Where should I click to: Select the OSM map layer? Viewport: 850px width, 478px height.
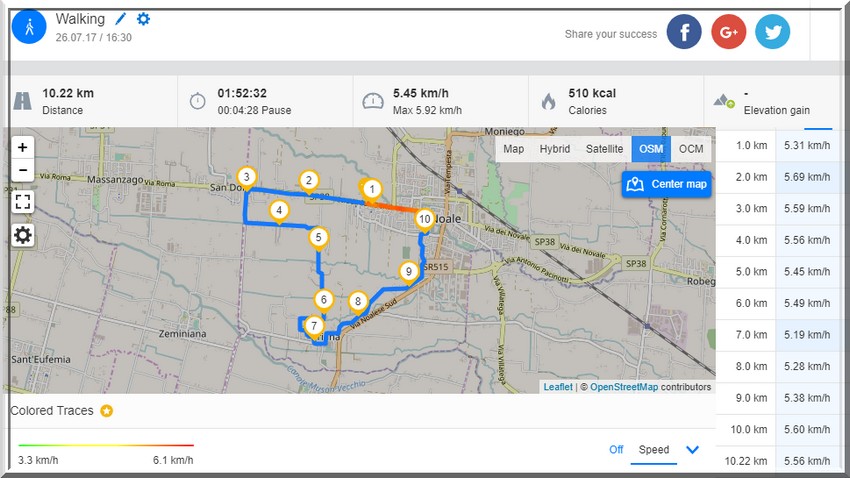pos(651,149)
